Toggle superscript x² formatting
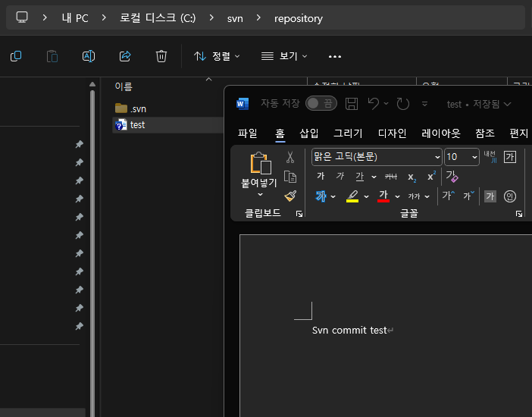 431,176
